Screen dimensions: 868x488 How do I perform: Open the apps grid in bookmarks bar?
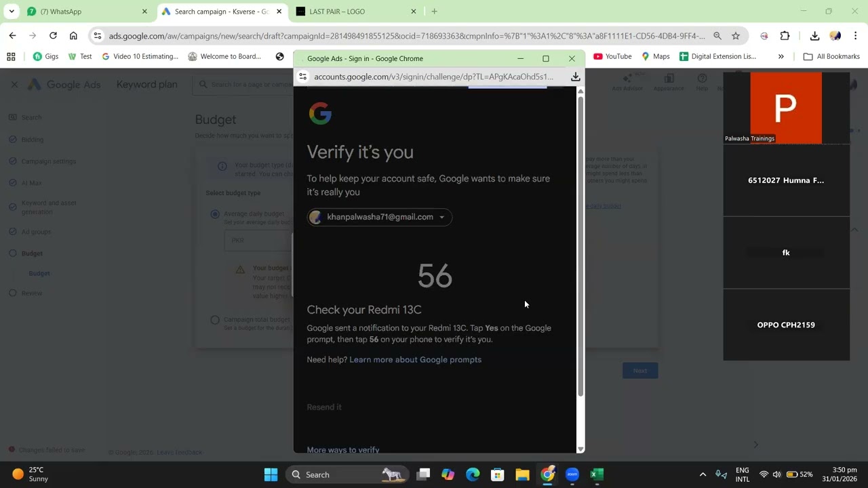point(11,56)
